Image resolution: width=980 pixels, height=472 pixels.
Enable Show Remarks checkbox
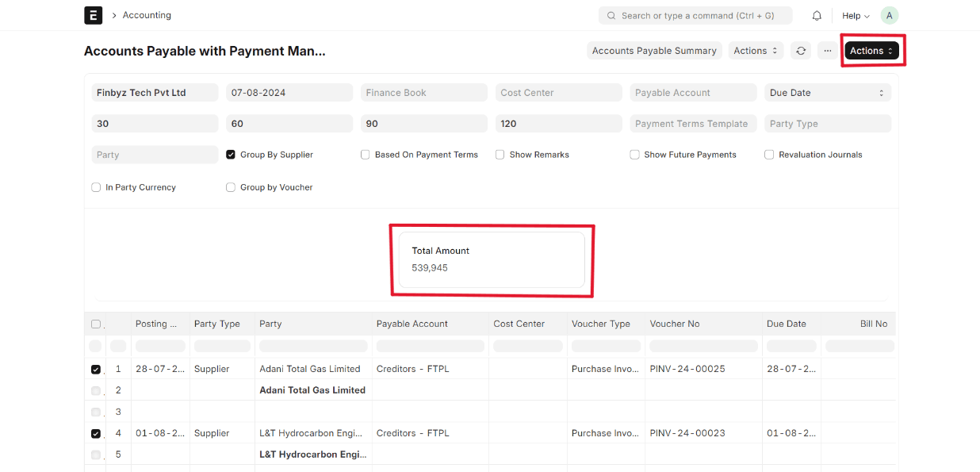click(x=500, y=155)
